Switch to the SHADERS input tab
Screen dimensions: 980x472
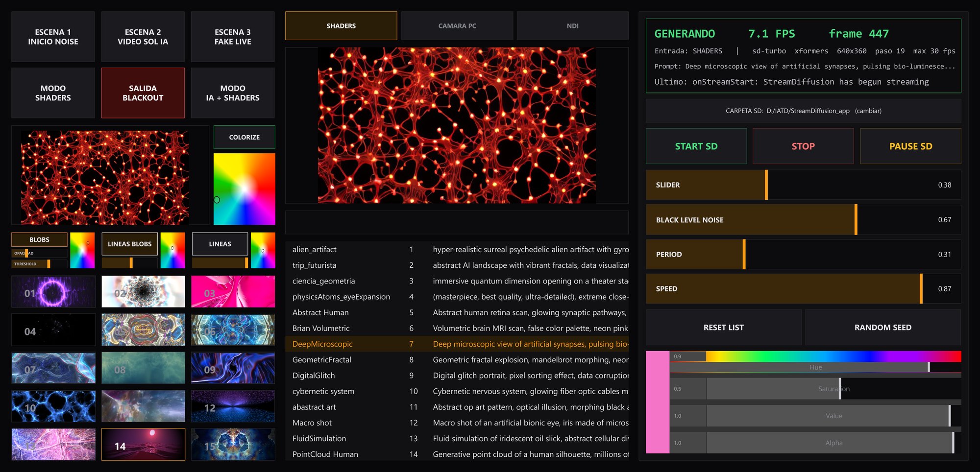point(341,26)
